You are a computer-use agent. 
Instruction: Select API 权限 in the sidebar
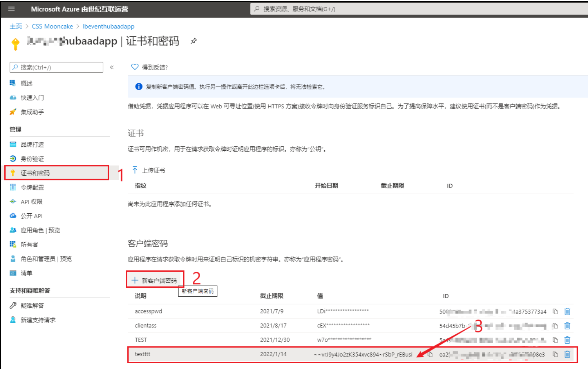coord(31,202)
